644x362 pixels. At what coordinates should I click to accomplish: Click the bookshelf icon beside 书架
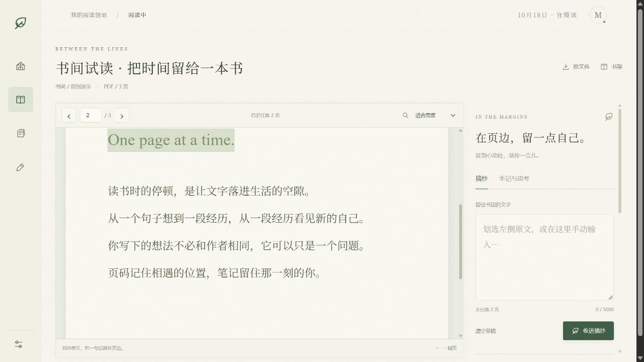pos(604,67)
